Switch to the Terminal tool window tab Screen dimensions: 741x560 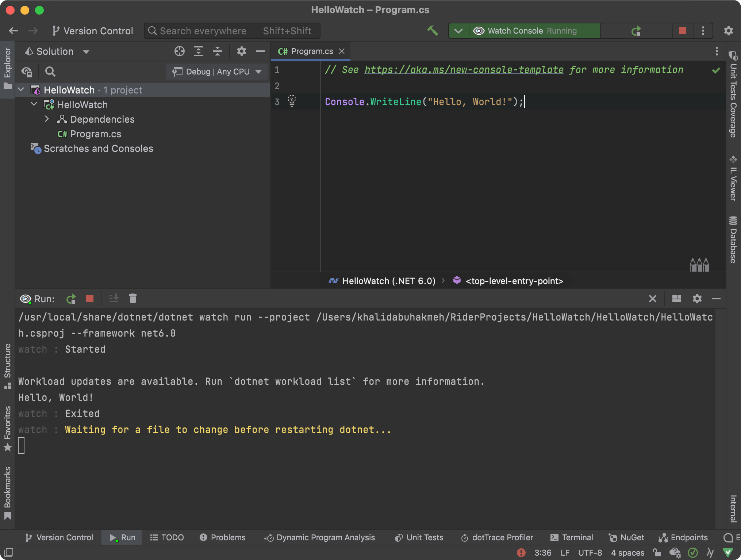click(x=572, y=537)
